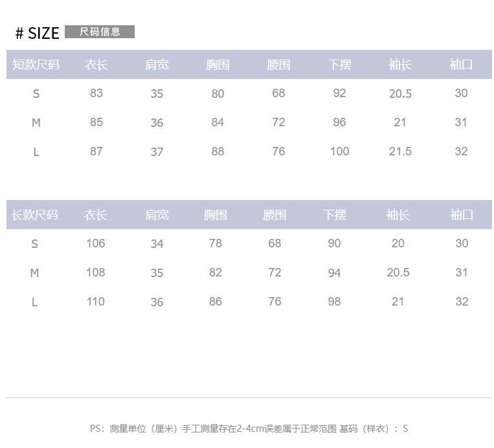494x448 pixels.
Task: Click the 胸围 header in the long-style table
Action: pyautogui.click(x=216, y=215)
